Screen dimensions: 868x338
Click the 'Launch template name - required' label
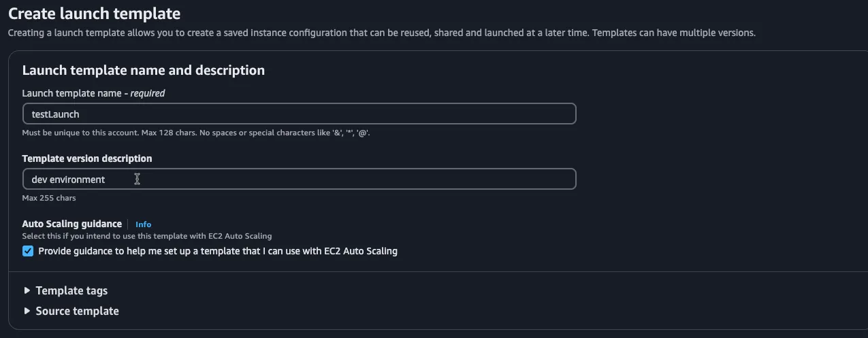tap(93, 93)
